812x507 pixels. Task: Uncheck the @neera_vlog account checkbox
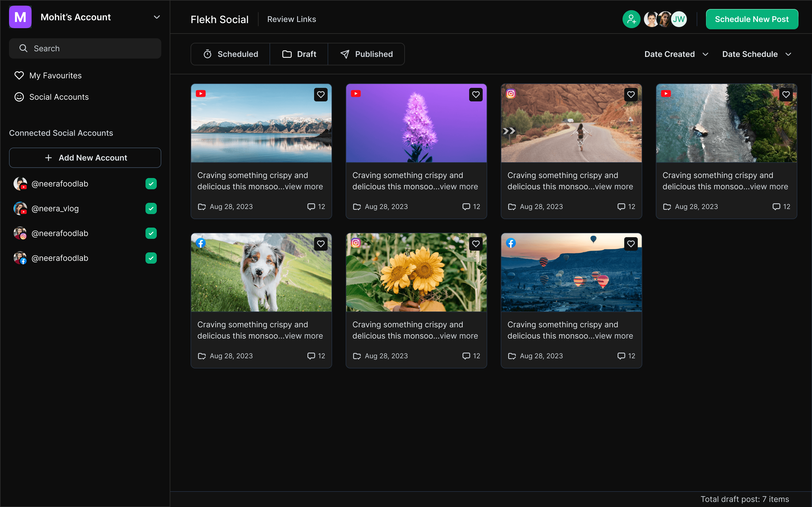pos(151,208)
